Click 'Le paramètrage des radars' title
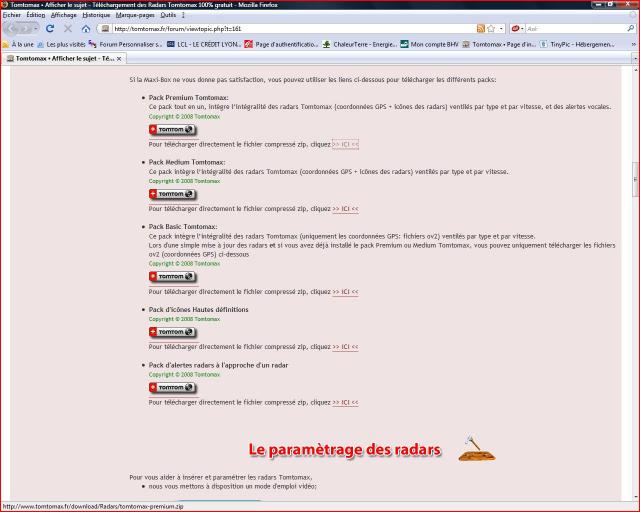Viewport: 640px width, 512px height. point(345,450)
